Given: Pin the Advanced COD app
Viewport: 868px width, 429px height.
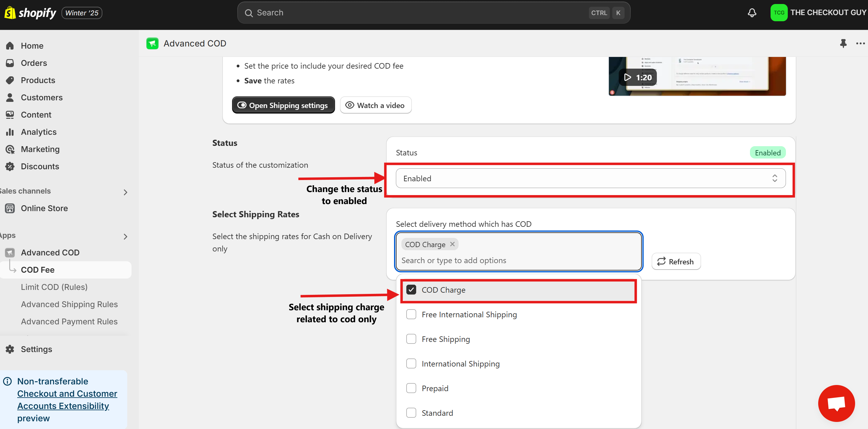Looking at the screenshot, I should click(843, 43).
